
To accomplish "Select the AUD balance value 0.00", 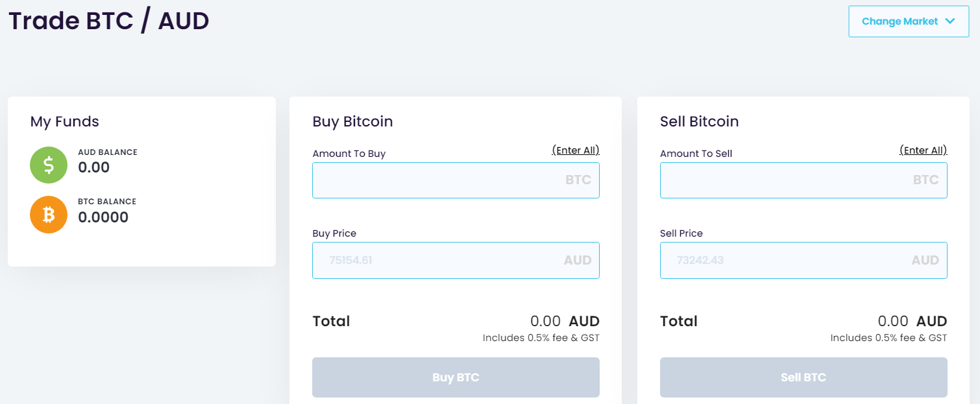I will click(94, 168).
